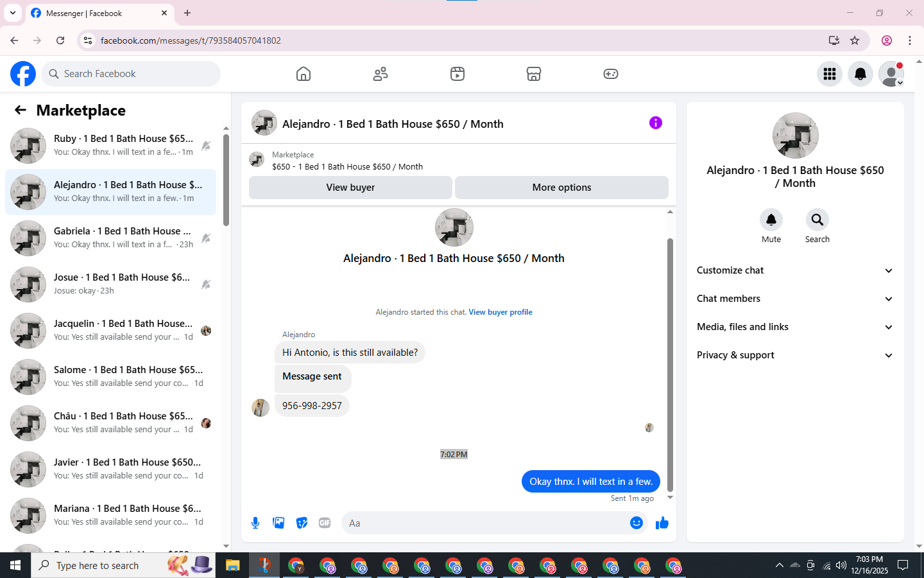The height and width of the screenshot is (578, 924).
Task: Open the Notifications bell in header
Action: click(x=860, y=74)
